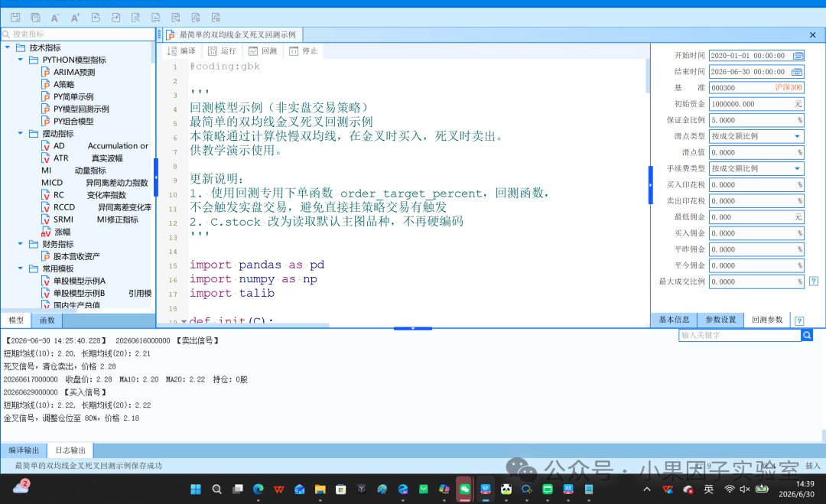826x504 pixels.
Task: Click the first document settings gear icon
Action: (x=196, y=18)
